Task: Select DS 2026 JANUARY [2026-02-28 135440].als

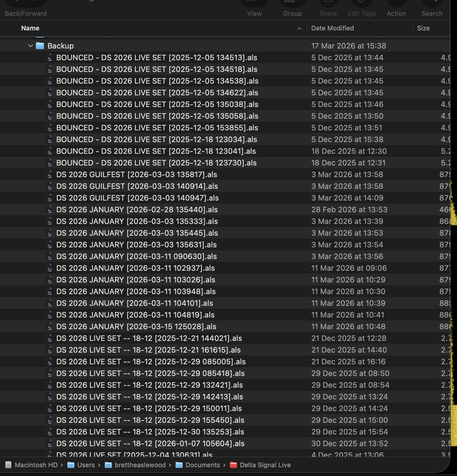Action: (137, 209)
